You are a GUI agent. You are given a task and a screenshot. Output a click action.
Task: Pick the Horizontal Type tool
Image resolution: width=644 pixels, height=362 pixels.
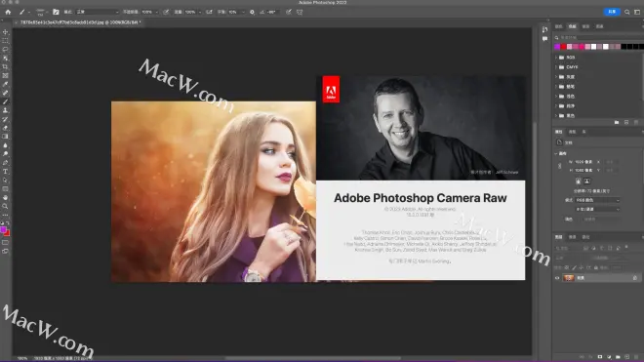point(5,172)
